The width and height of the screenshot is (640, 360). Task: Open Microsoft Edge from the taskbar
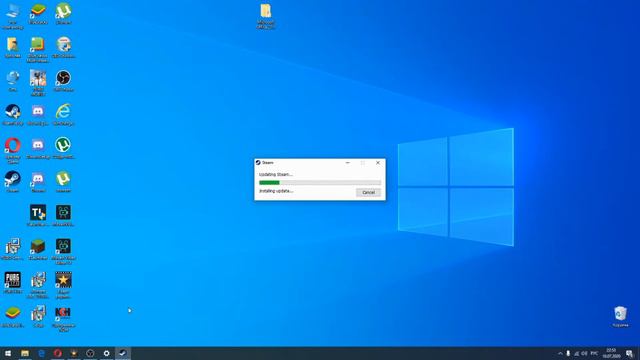point(41,353)
